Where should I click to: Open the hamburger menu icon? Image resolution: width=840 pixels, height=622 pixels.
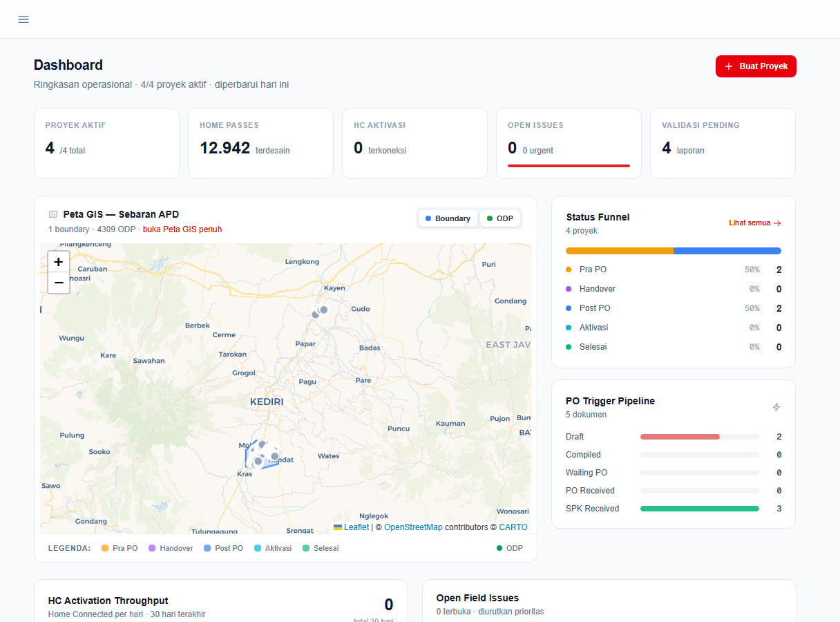pos(23,19)
